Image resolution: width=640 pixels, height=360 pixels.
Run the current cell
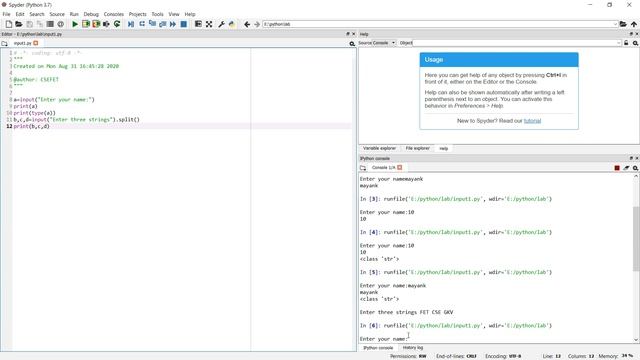click(x=86, y=24)
